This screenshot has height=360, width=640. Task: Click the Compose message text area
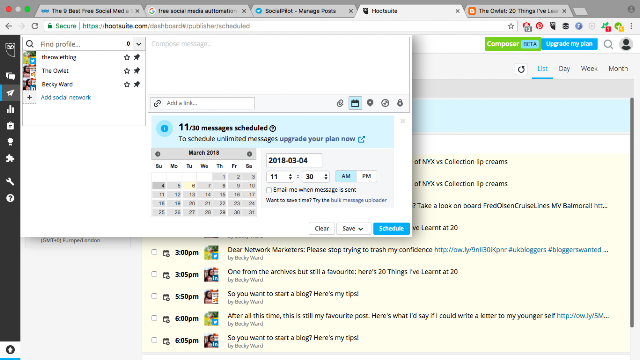(x=279, y=66)
